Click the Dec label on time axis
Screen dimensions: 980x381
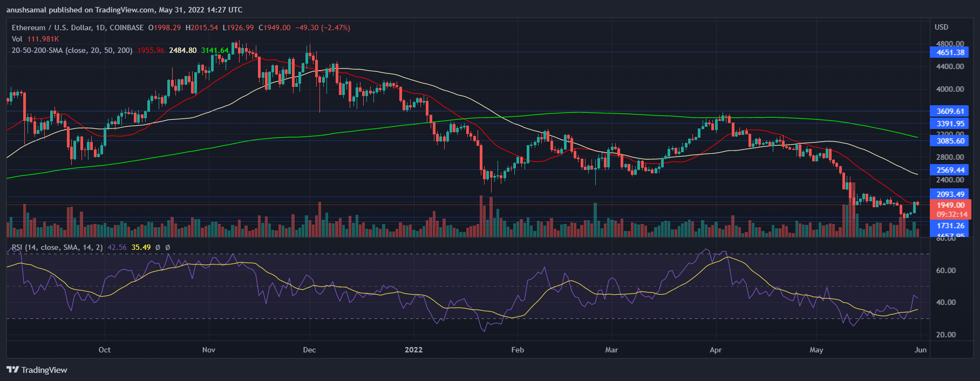pyautogui.click(x=309, y=350)
